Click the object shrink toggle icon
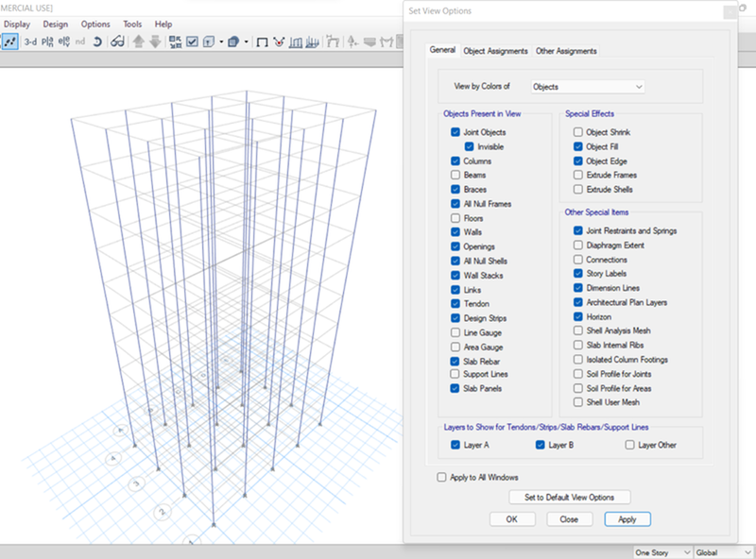Screen dimensions: 756x559 tap(176, 42)
